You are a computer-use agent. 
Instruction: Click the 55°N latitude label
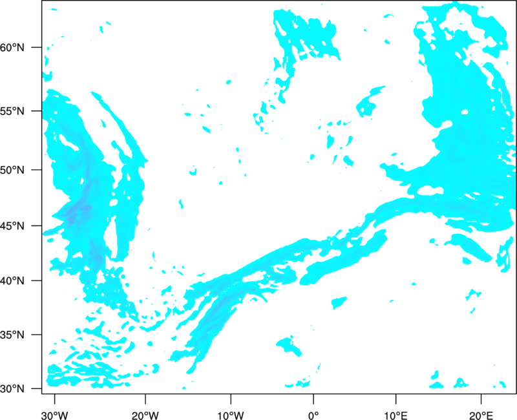(x=12, y=110)
